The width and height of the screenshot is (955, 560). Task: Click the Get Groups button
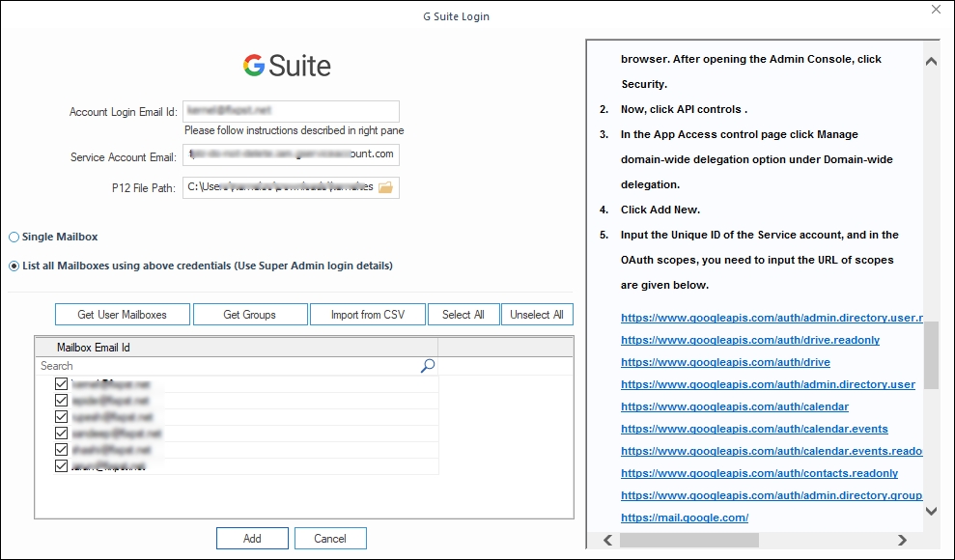point(250,315)
